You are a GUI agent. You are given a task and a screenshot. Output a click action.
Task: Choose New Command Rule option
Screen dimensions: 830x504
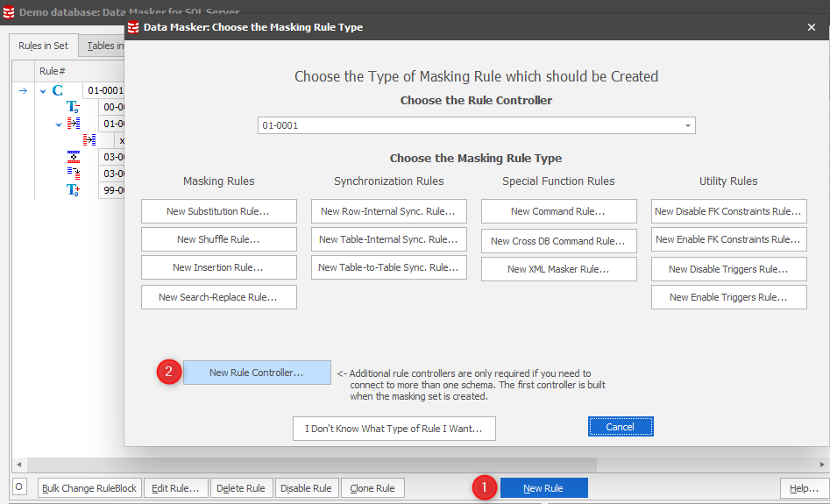(x=558, y=211)
